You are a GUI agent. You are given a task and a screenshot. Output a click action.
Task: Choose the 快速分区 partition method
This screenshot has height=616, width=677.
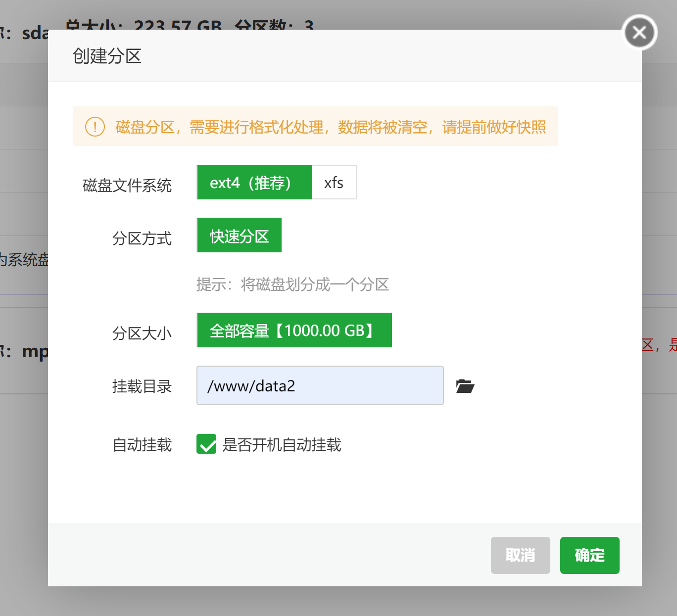coord(239,235)
